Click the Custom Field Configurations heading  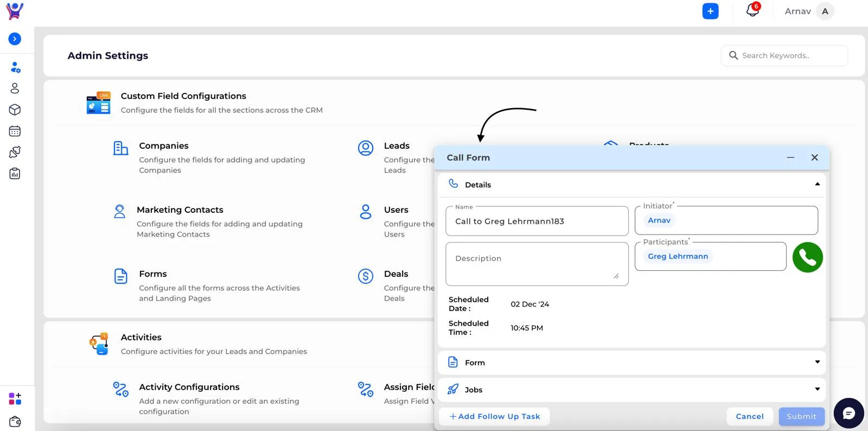point(183,96)
